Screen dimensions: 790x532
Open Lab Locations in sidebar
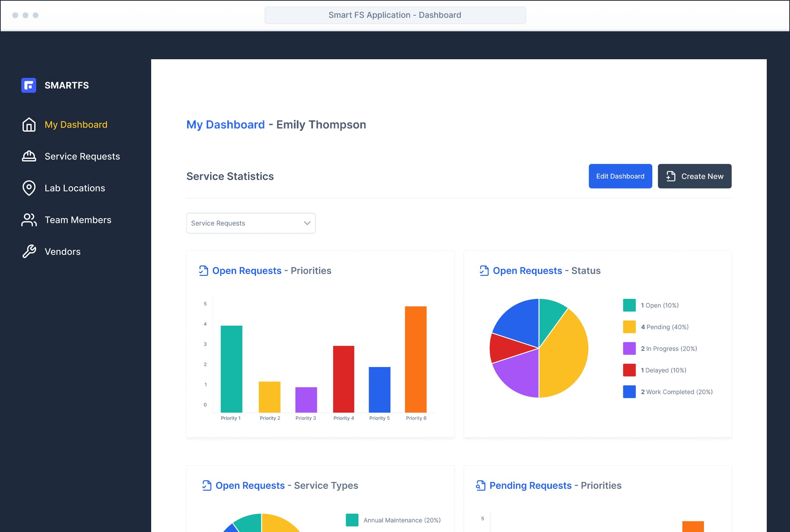[x=74, y=188]
